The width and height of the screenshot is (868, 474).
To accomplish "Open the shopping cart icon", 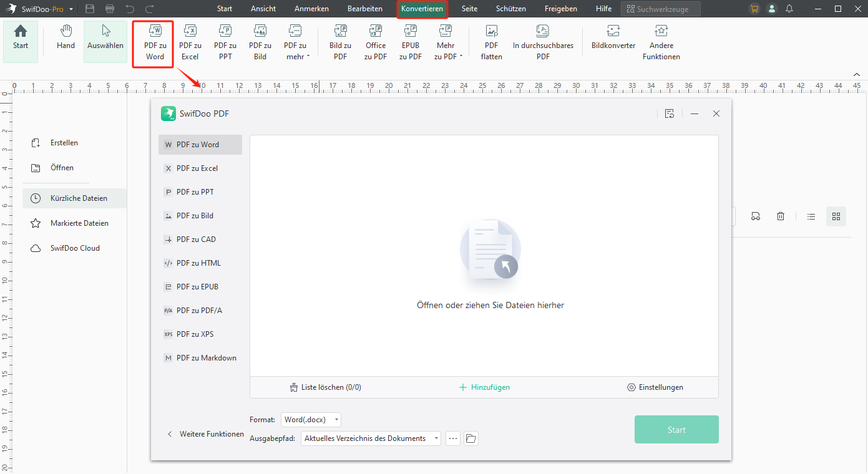I will (755, 9).
